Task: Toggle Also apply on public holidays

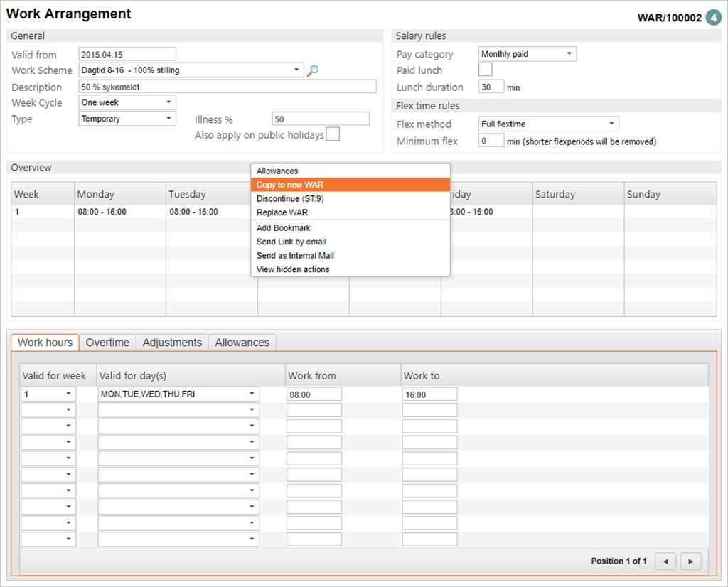Action: (x=332, y=134)
